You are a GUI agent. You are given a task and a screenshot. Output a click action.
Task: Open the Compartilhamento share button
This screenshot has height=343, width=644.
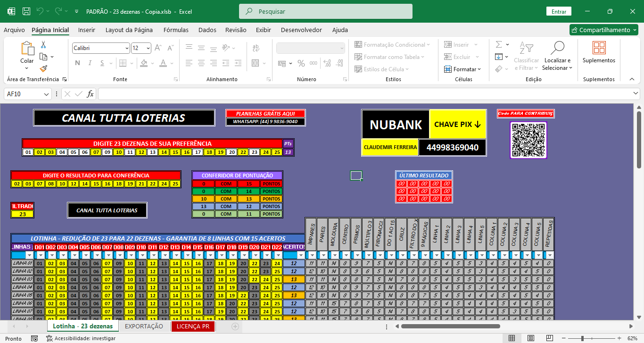click(604, 30)
